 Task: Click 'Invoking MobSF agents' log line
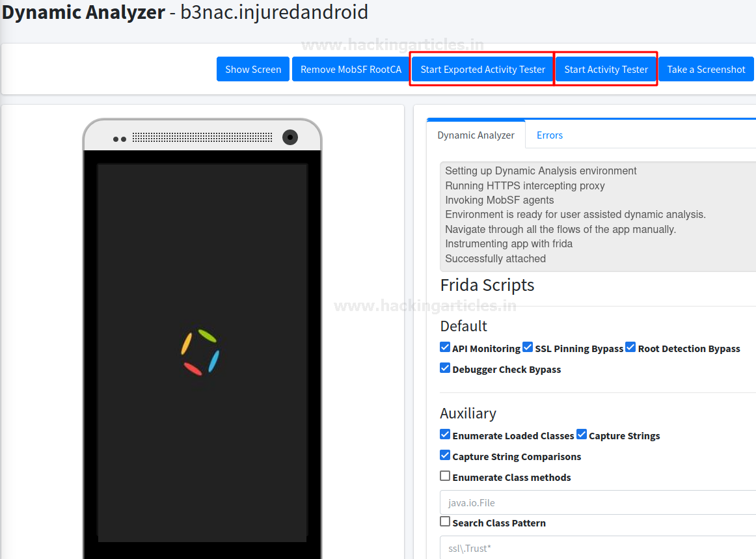[500, 200]
